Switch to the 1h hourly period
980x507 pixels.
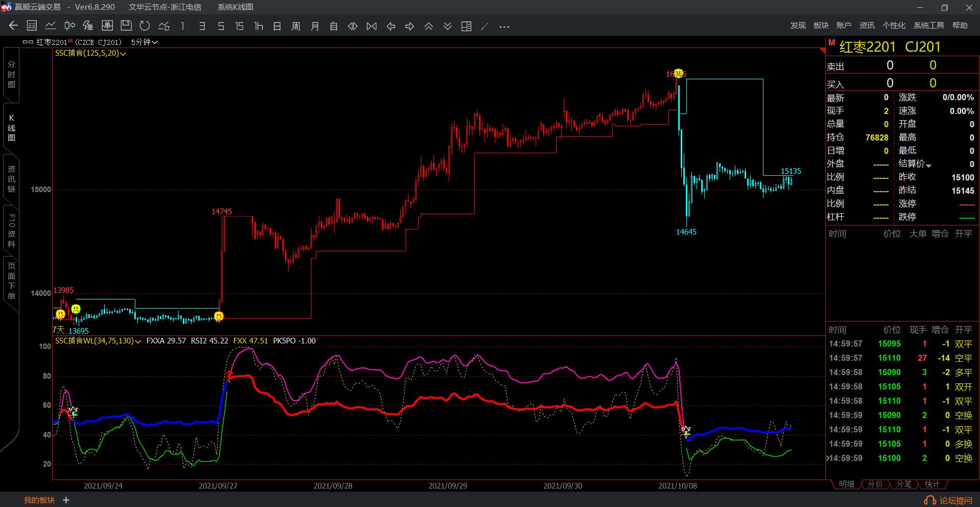coord(258,26)
